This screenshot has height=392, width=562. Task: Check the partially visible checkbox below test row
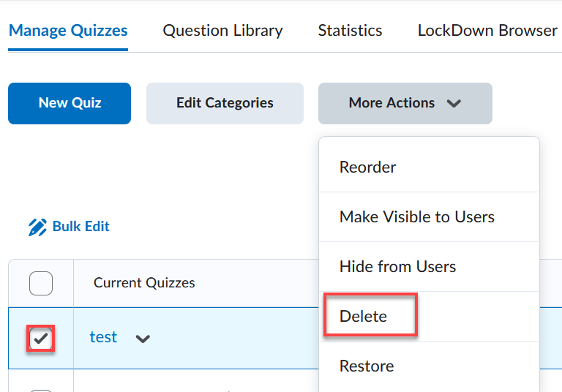coord(41,389)
